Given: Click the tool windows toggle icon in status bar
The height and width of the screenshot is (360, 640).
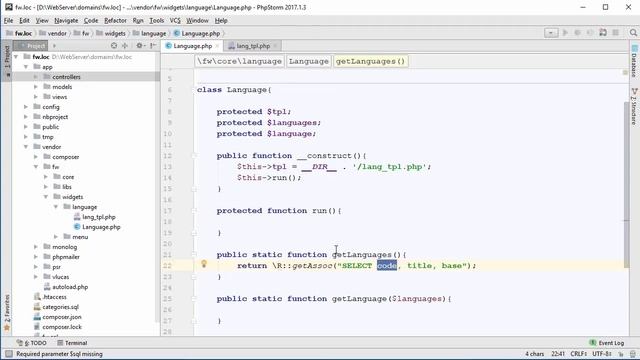Looking at the screenshot, I should click(x=9, y=354).
